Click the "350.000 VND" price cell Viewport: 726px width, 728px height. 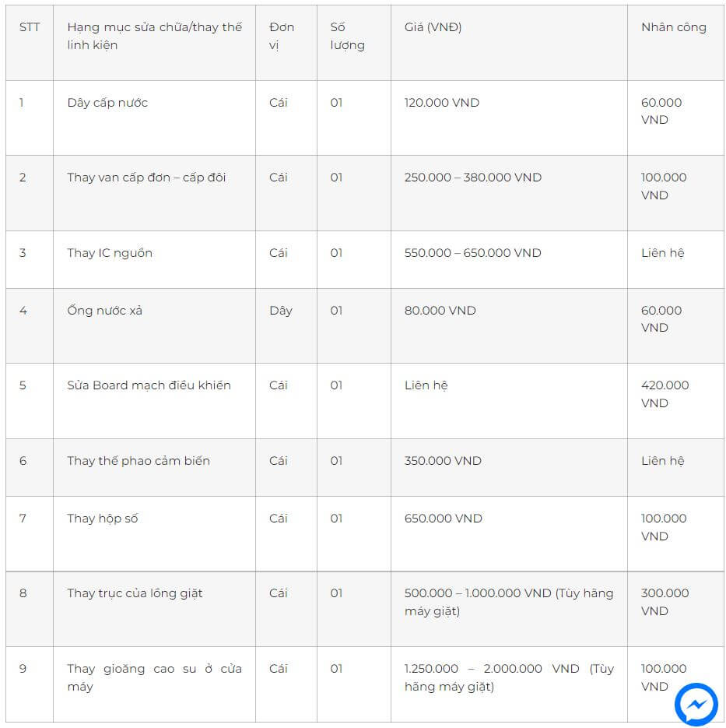(x=443, y=461)
